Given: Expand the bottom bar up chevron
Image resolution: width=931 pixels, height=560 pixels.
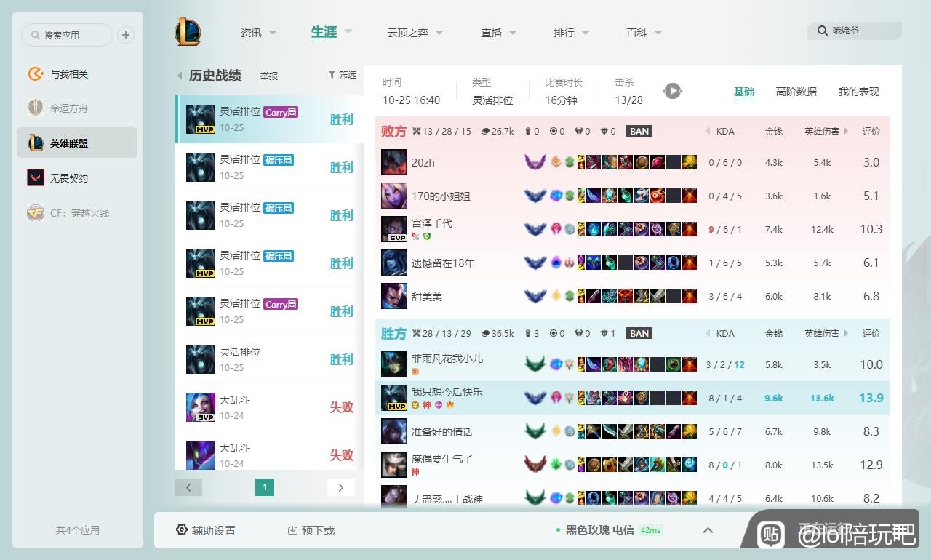Looking at the screenshot, I should tap(708, 531).
